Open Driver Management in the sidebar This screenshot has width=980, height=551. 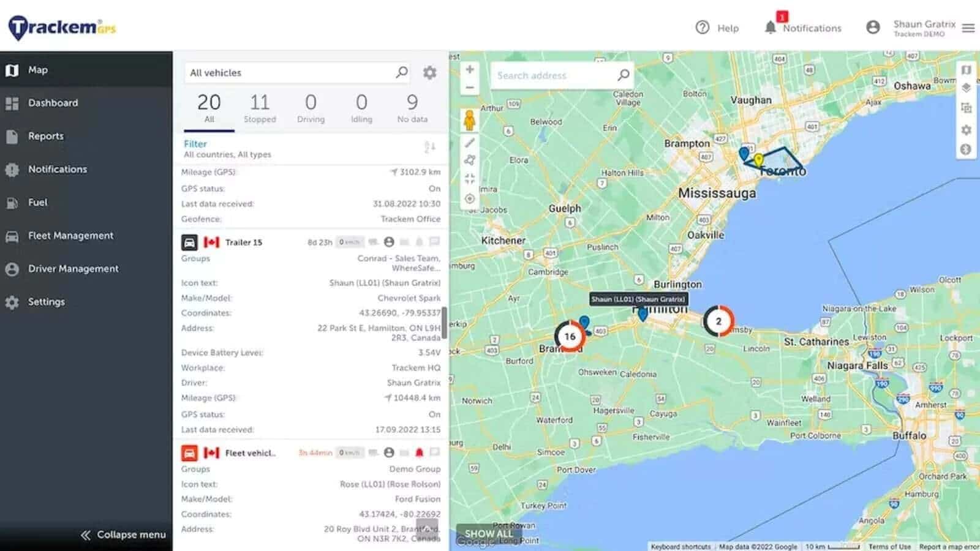(x=86, y=269)
